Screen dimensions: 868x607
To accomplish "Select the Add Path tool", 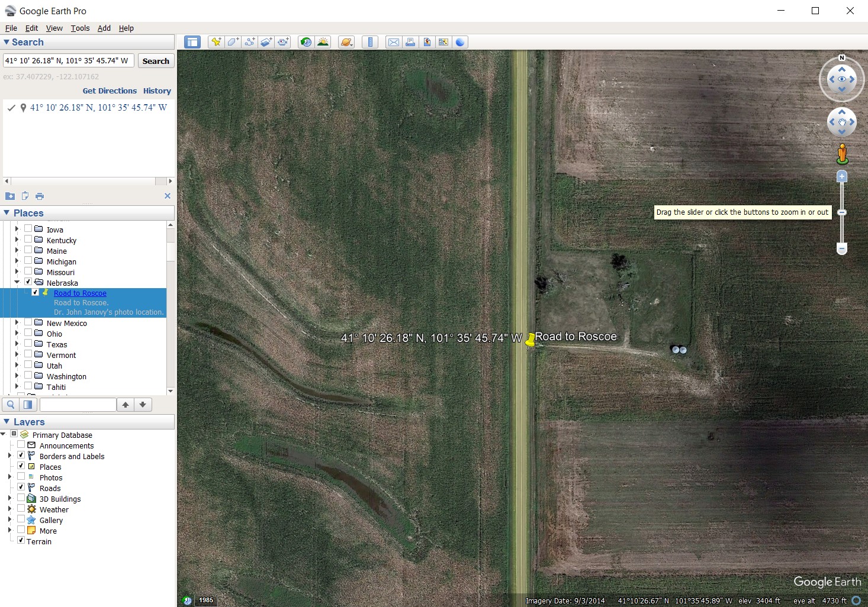I will (250, 42).
